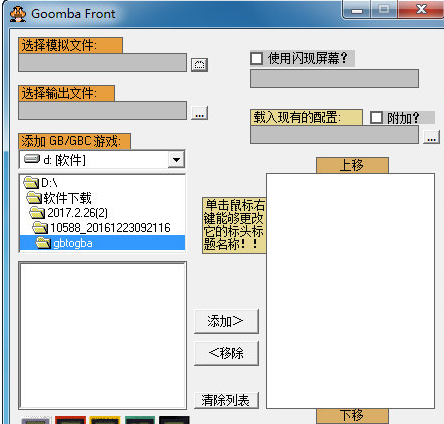Select the black Game Boy border icon
Image resolution: width=444 pixels, height=424 pixels.
click(174, 420)
